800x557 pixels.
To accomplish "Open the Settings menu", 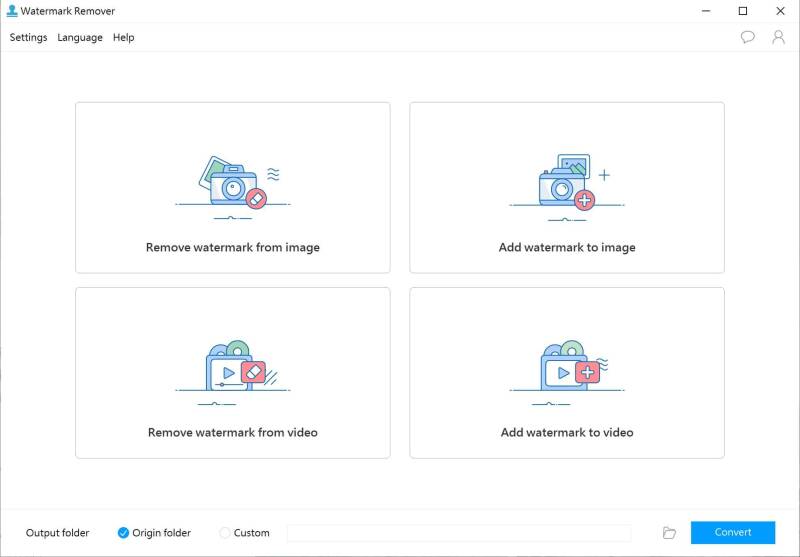I will [28, 37].
